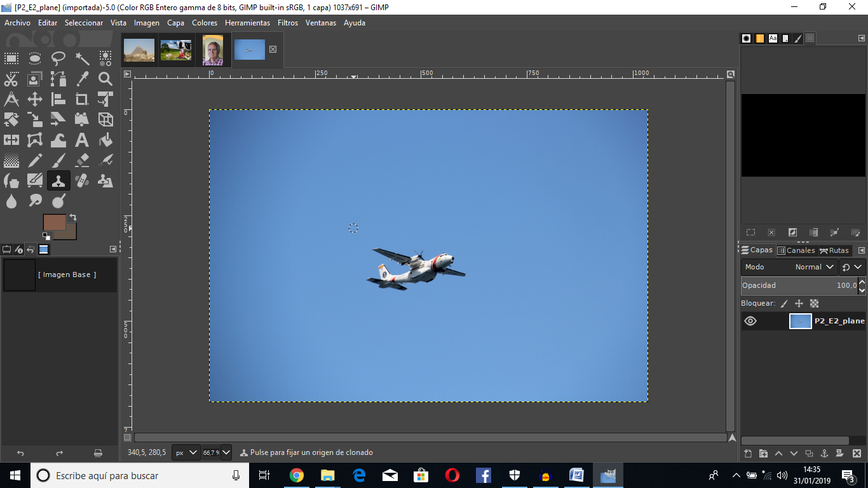Screen dimensions: 868x488
Task: Switch to the man portrait image tab
Action: point(213,50)
